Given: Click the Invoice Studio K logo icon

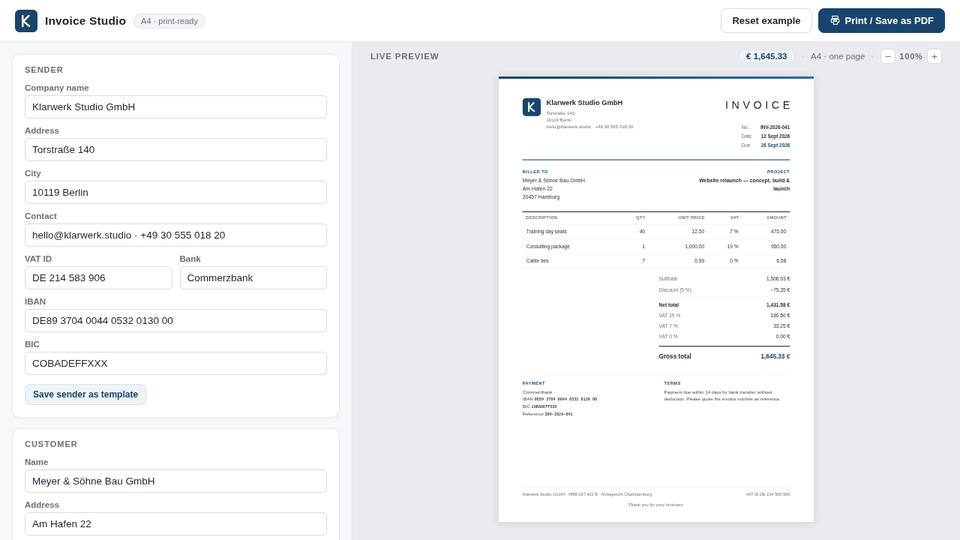Looking at the screenshot, I should click(x=26, y=21).
